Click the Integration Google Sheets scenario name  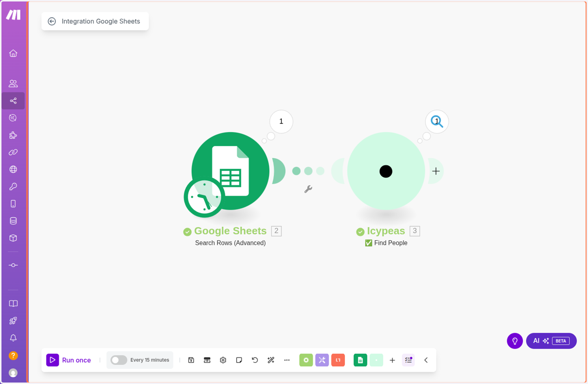click(101, 21)
